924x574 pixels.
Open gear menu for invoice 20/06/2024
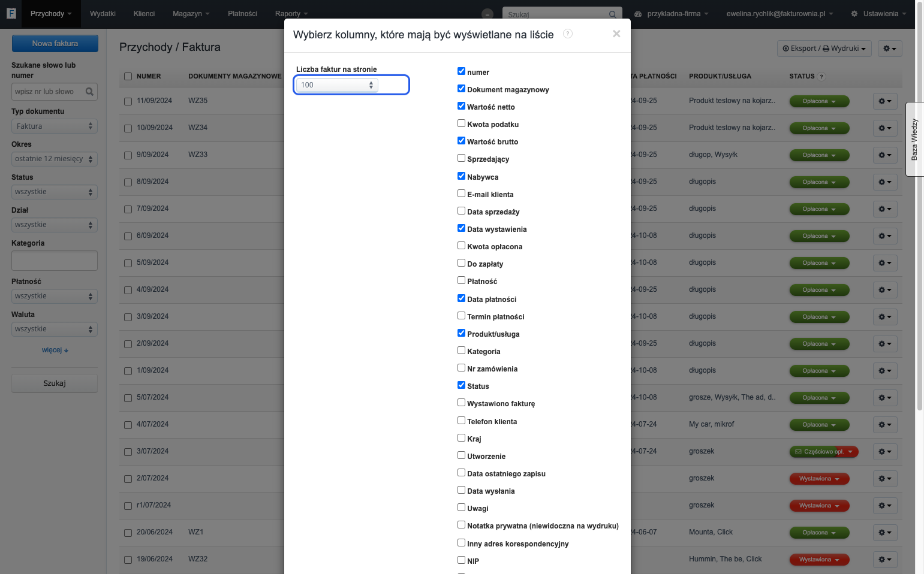point(885,533)
